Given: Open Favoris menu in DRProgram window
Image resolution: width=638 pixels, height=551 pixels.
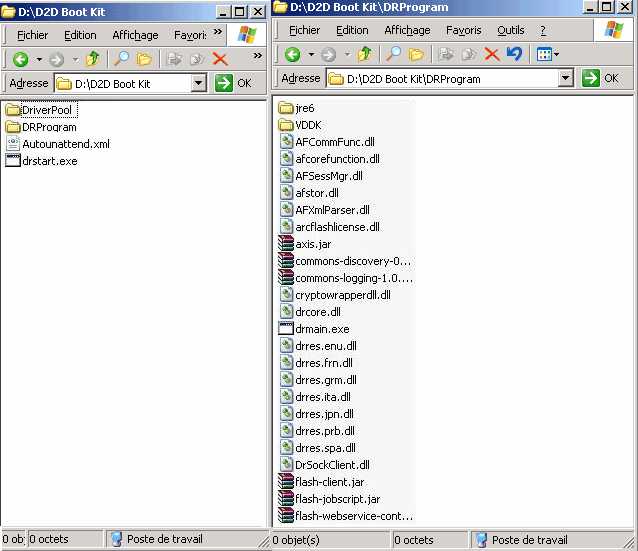Looking at the screenshot, I should (463, 31).
